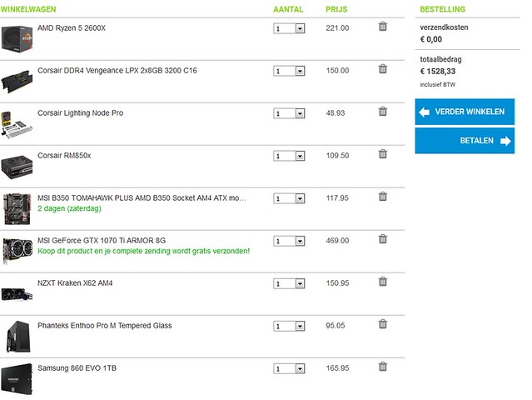Click the 'inclusief BTW' note
Image resolution: width=532 pixels, height=400 pixels.
(x=437, y=84)
